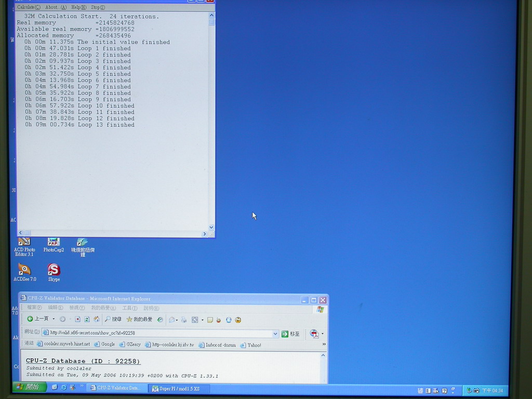Expand the links bar overflow chevron

pos(324,344)
